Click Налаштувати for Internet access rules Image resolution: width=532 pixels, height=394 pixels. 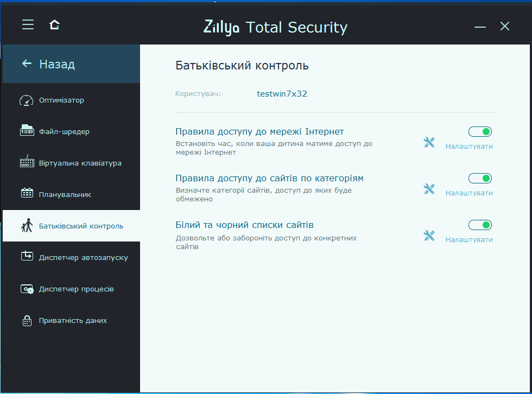click(469, 147)
